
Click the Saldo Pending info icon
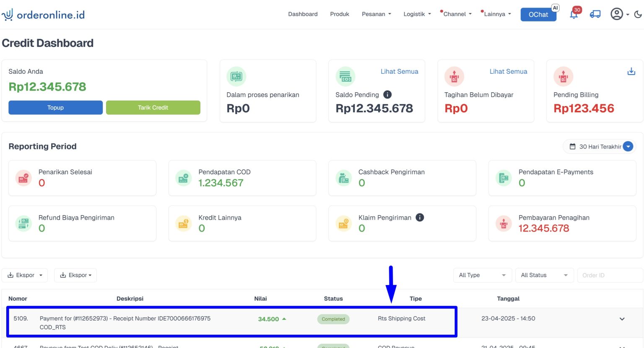click(x=387, y=95)
